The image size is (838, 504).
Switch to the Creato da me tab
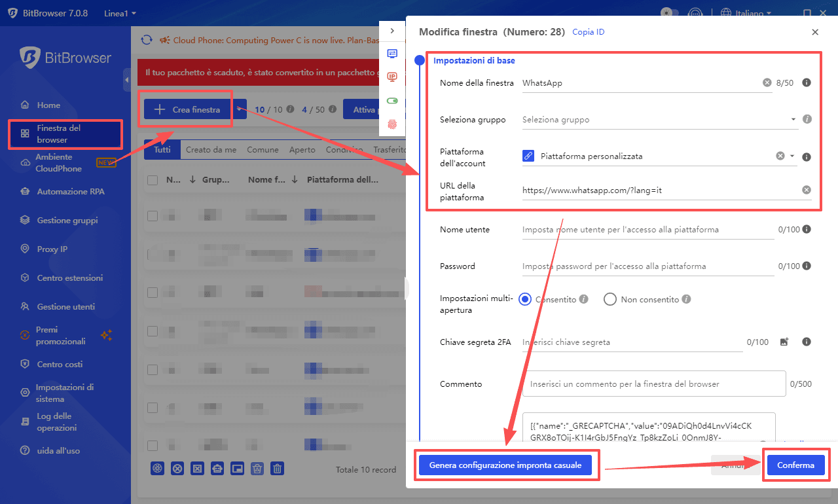tap(211, 150)
